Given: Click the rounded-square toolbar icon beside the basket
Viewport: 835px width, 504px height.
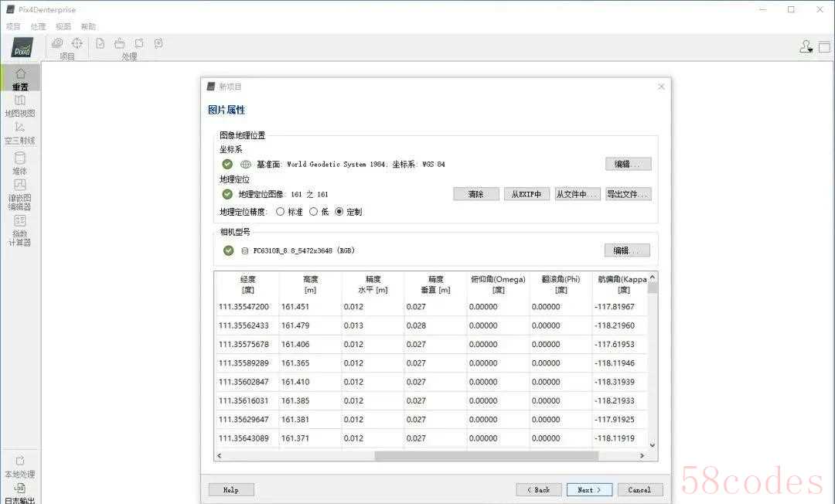Looking at the screenshot, I should click(x=139, y=43).
